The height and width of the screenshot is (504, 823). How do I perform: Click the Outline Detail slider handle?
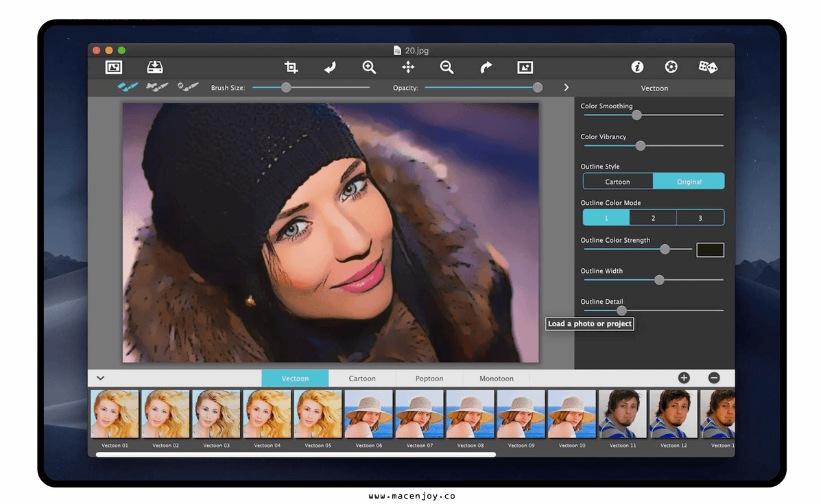pos(621,311)
